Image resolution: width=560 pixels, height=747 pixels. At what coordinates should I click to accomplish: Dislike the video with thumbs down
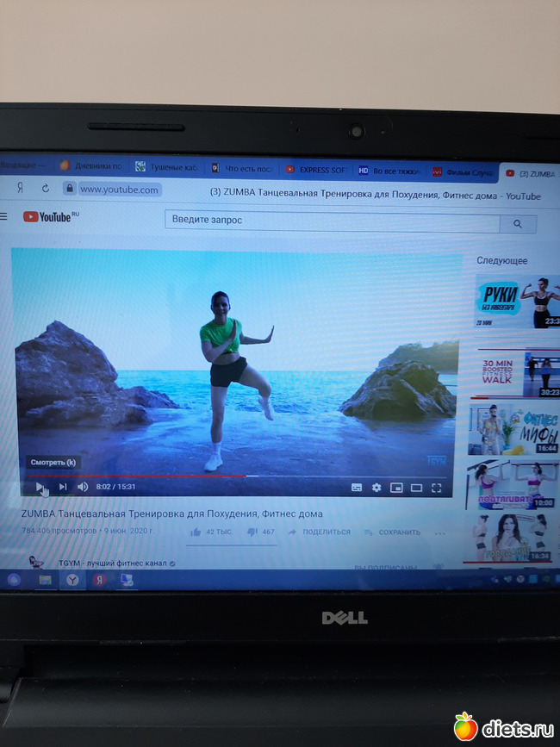click(x=252, y=532)
